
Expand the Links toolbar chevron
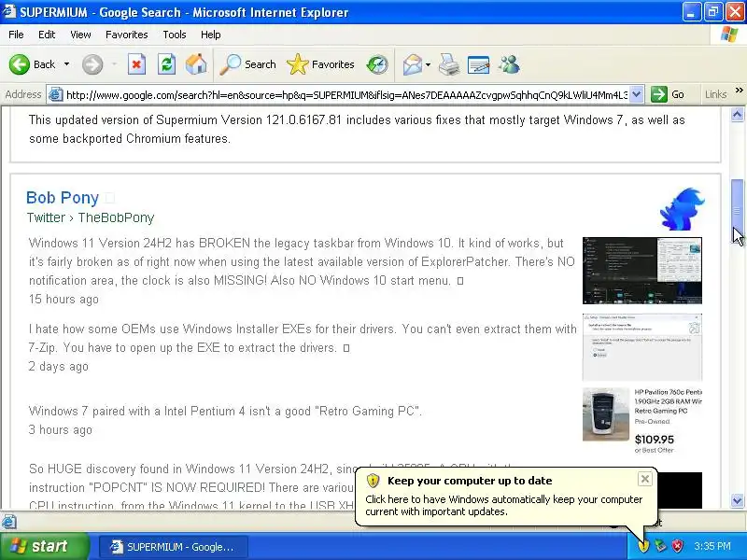739,91
